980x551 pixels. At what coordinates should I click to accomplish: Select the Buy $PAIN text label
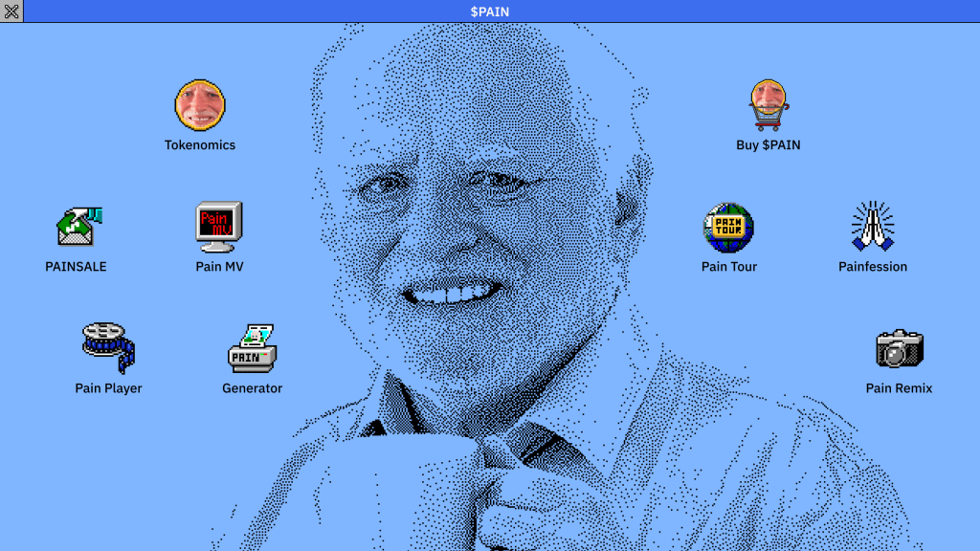(768, 145)
